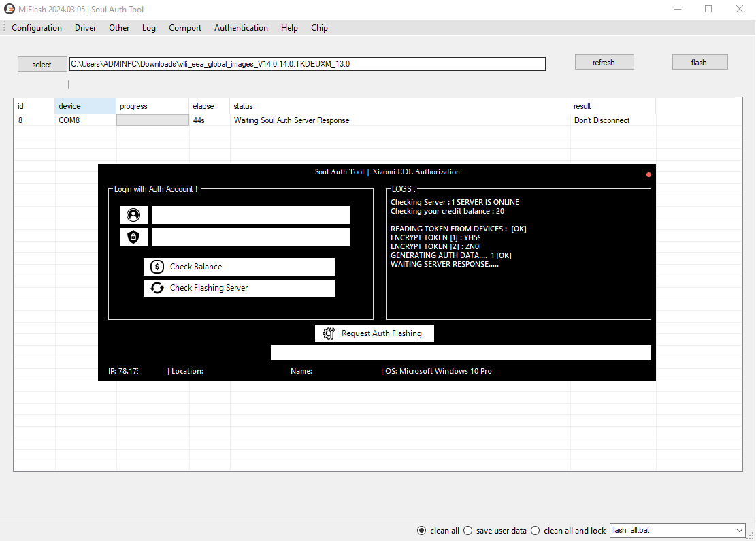Click Request Auth Flashing button

(x=375, y=333)
